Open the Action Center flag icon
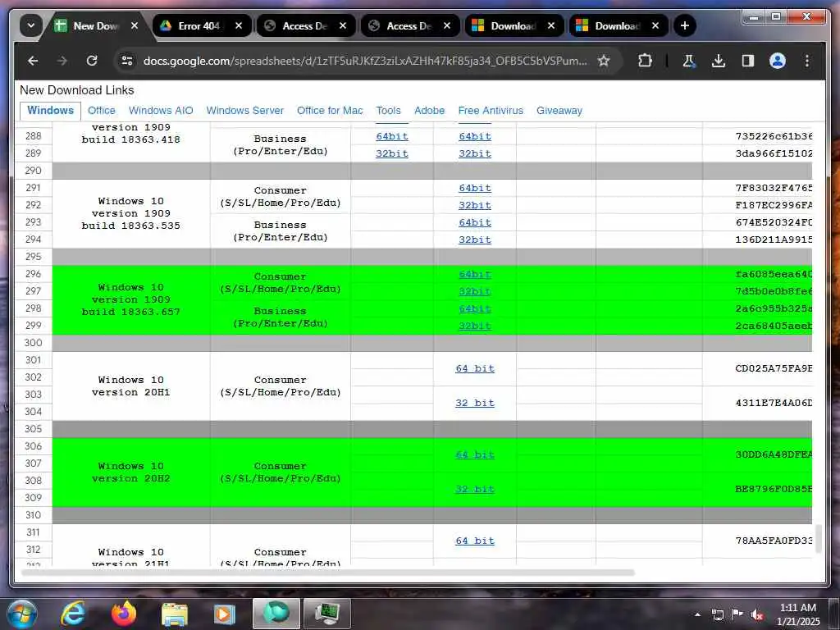840x630 pixels. 737,614
